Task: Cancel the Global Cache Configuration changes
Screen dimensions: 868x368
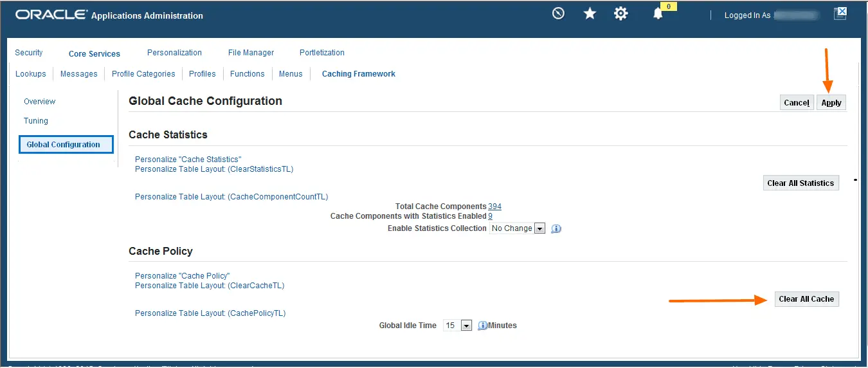Action: pyautogui.click(x=796, y=103)
